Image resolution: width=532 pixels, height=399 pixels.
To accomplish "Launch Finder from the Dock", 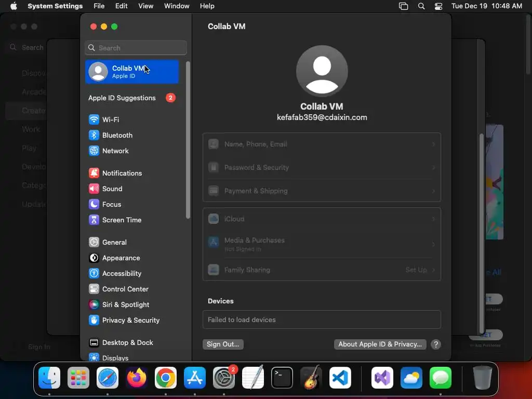I will [49, 378].
